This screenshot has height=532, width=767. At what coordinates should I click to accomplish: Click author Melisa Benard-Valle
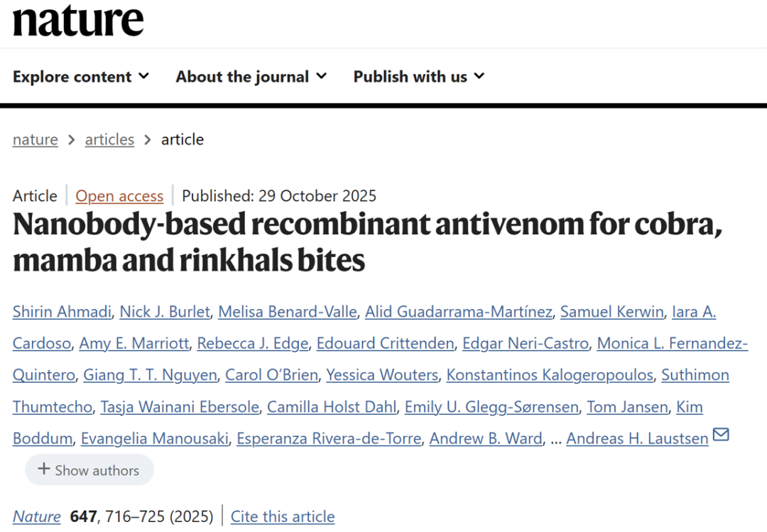(288, 311)
